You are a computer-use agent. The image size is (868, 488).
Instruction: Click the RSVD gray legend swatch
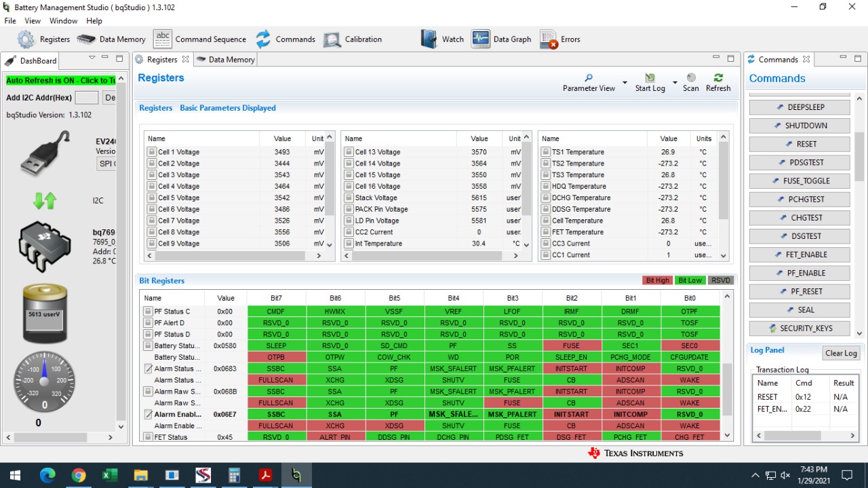point(721,280)
